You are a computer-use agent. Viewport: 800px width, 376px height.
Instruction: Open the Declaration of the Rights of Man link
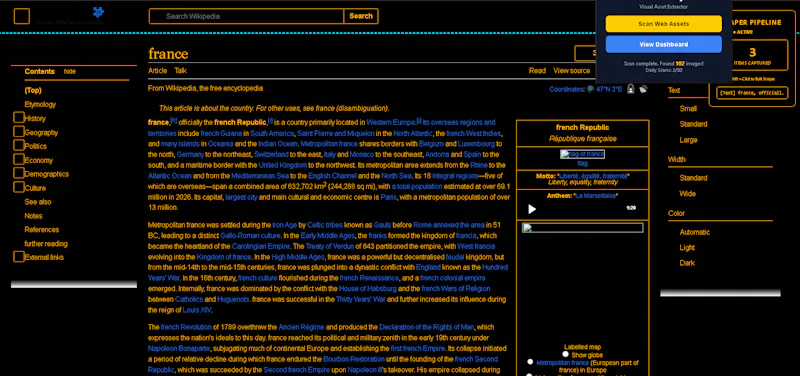427,327
